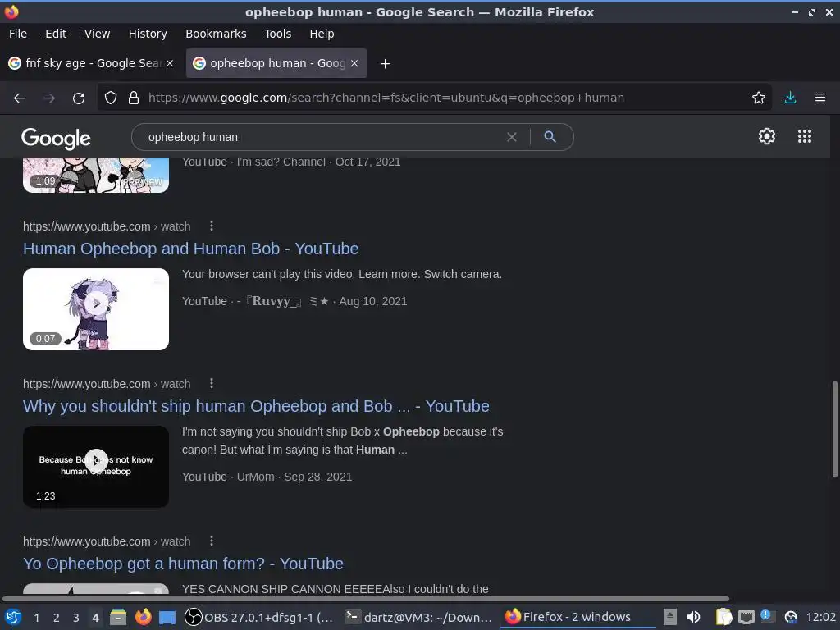
Task: Open 'Human Opheebop and Human Bob - YouTube' link
Action: click(190, 249)
